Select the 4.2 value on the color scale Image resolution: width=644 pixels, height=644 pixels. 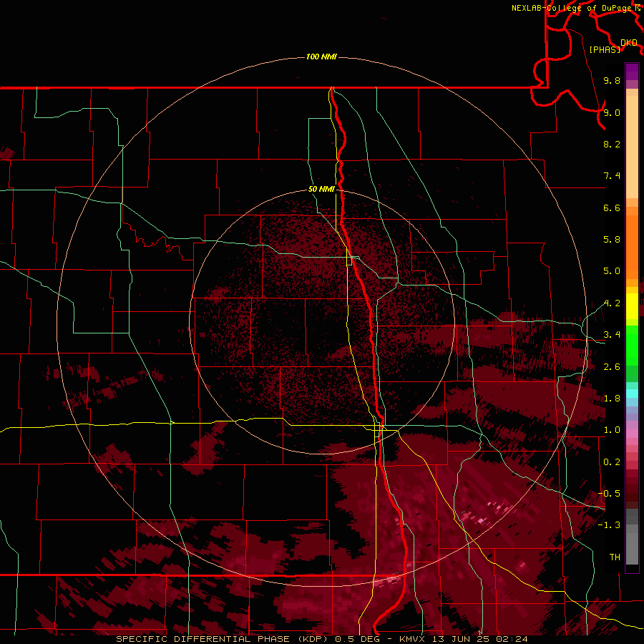pos(612,303)
